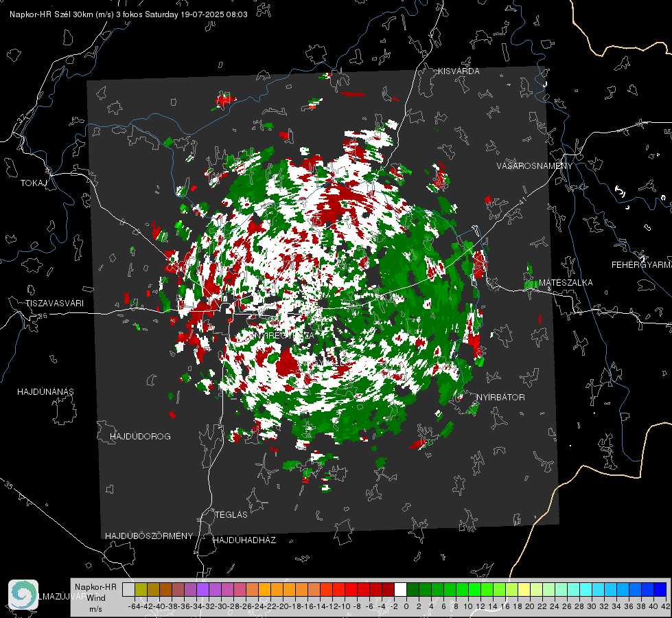
Task: Select the TÉGLÁS town label
Action: pyautogui.click(x=231, y=514)
